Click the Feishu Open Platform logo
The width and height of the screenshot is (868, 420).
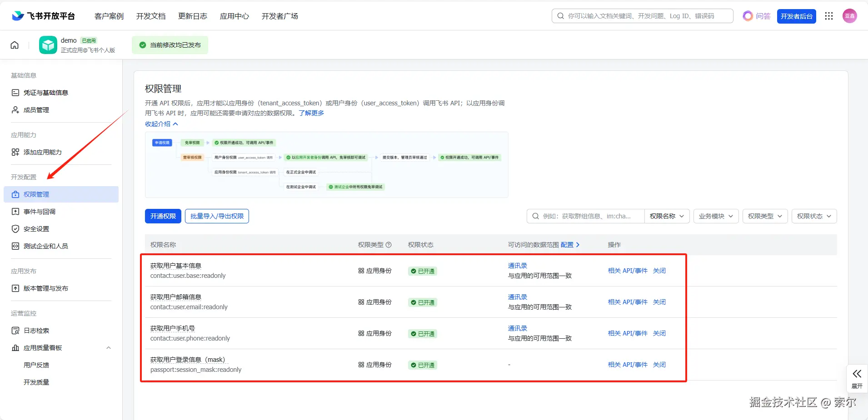(43, 16)
